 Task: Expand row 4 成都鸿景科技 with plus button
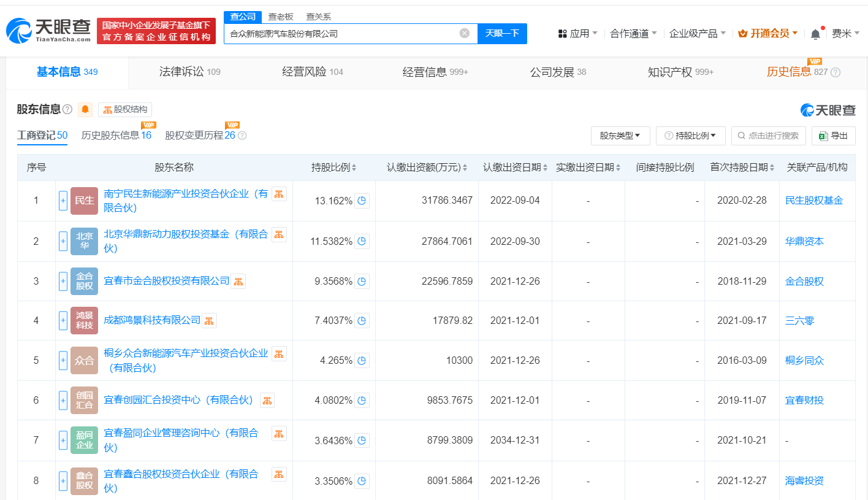(63, 320)
